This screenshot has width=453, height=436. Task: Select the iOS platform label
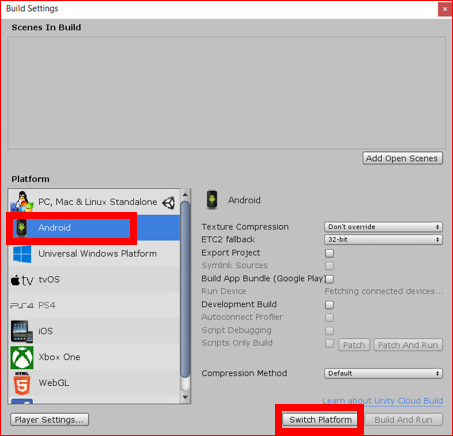46,331
